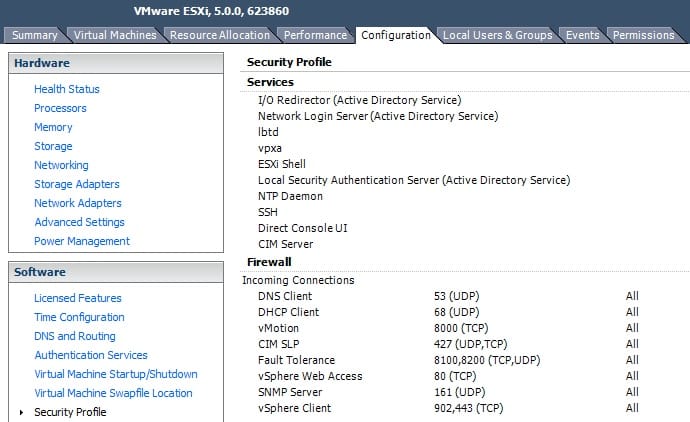Image resolution: width=690 pixels, height=422 pixels.
Task: Go to the Resource Allocation tab
Action: [220, 35]
